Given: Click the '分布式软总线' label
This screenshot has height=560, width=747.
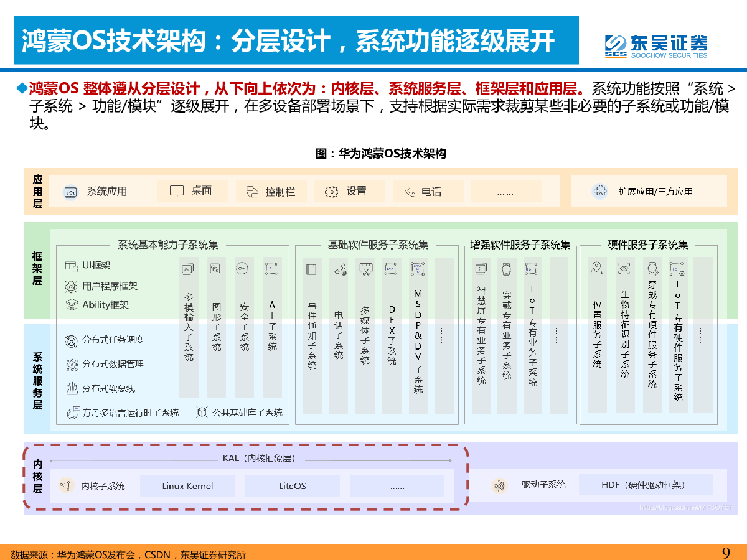Looking at the screenshot, I should coord(109,388).
